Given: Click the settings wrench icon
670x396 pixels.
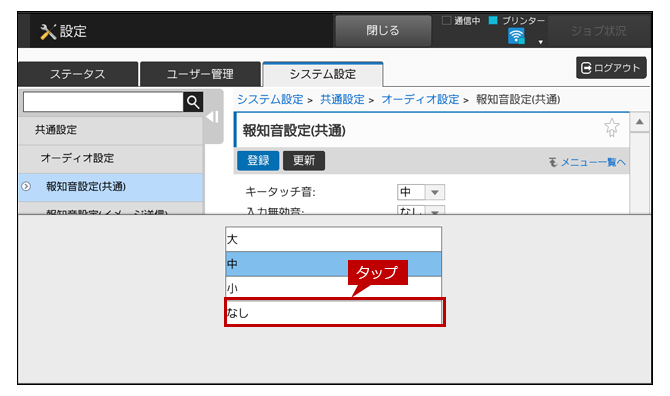Looking at the screenshot, I should pos(48,32).
